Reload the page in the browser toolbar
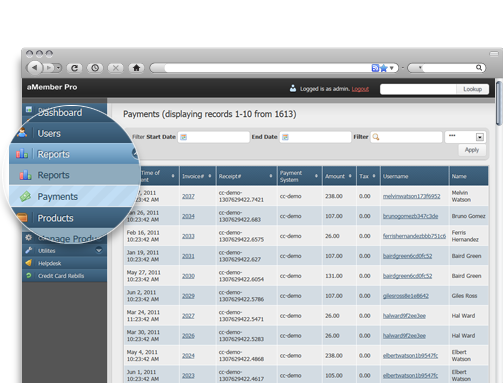The image size is (503, 383). click(75, 68)
